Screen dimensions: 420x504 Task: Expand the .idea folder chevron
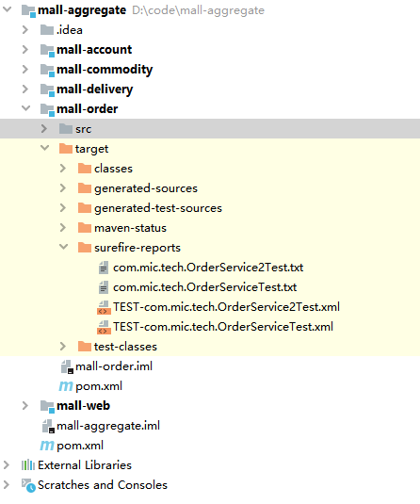tap(25, 29)
